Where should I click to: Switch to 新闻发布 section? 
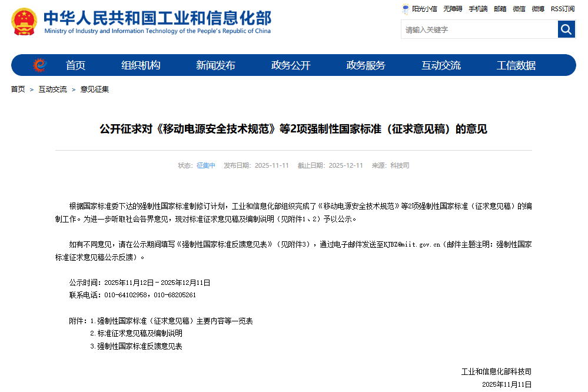tap(214, 65)
